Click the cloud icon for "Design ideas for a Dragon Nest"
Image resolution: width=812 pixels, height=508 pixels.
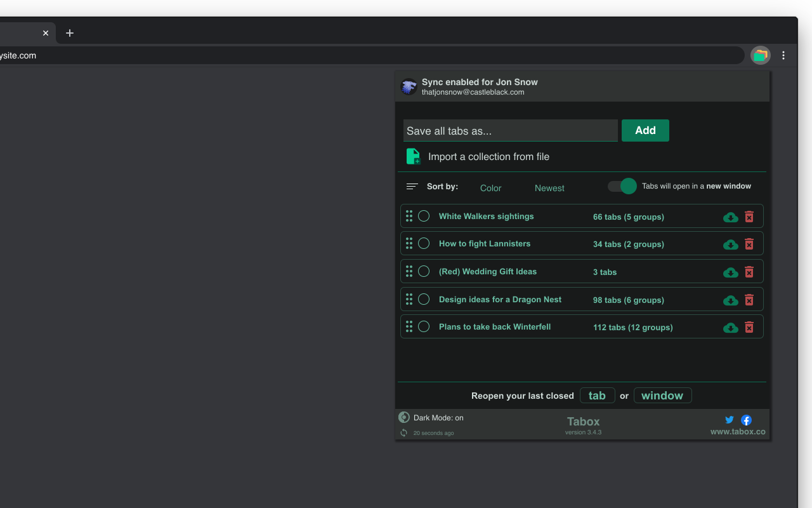coord(730,300)
